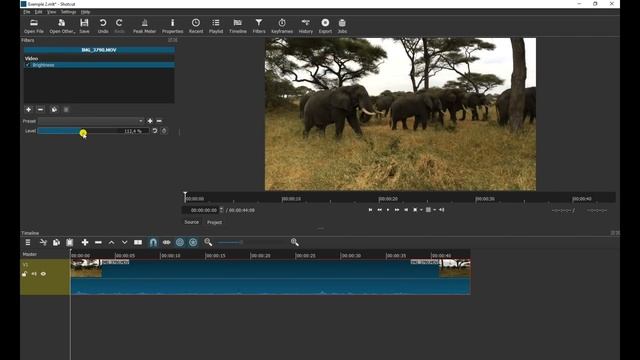Image resolution: width=640 pixels, height=360 pixels.
Task: Add a new filter with plus button
Action: pos(28,109)
